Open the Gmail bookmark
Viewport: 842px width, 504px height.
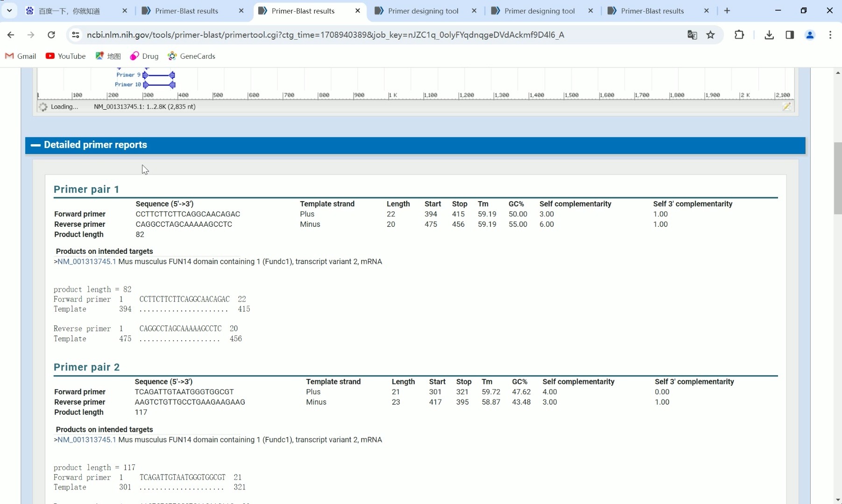click(21, 56)
